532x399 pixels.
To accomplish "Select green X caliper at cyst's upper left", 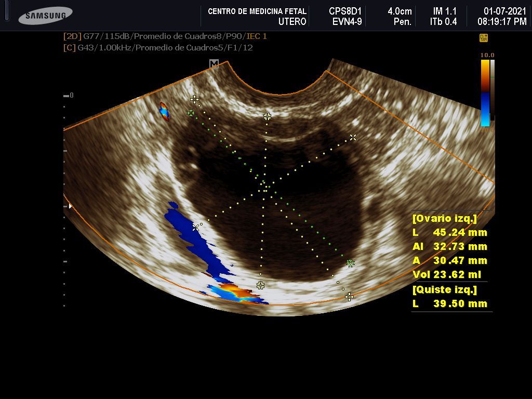I will [x=191, y=113].
